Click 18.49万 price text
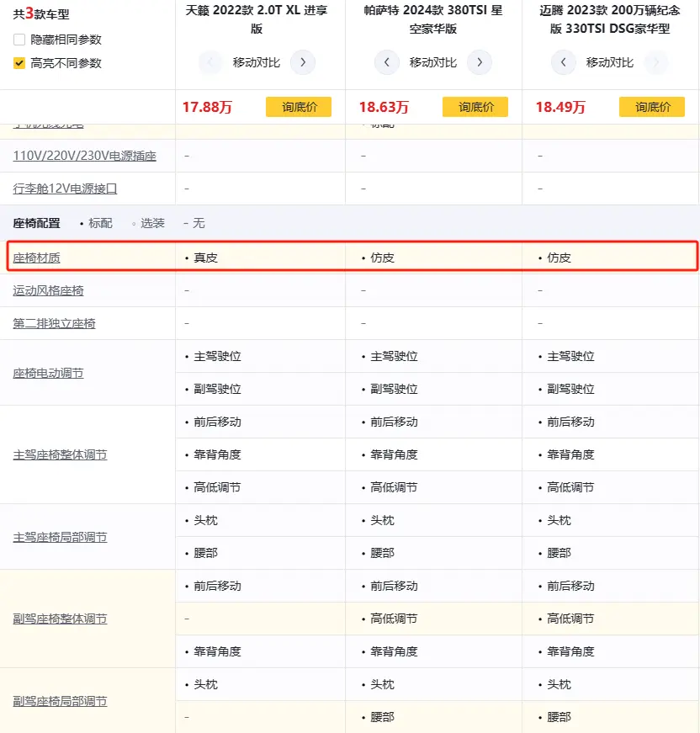Screen dimensions: 700x733 coord(560,107)
